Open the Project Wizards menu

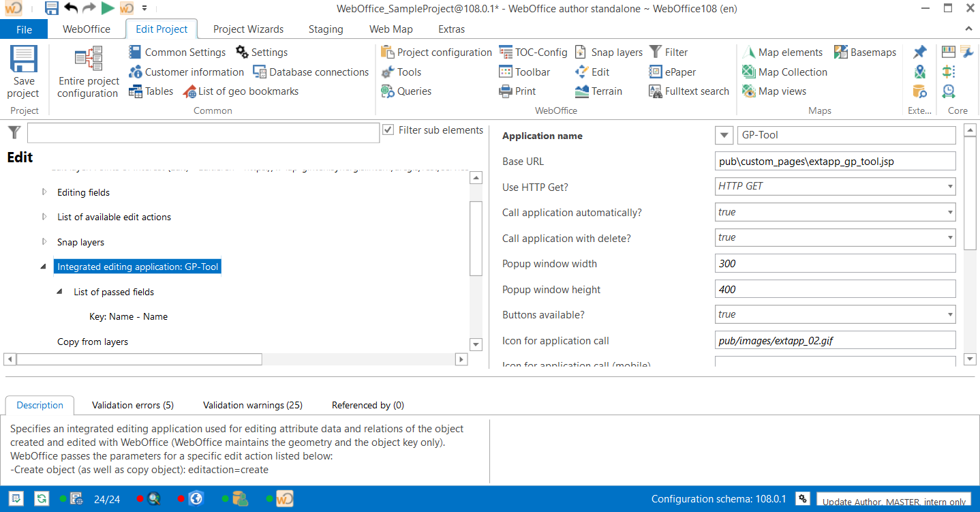pos(248,29)
